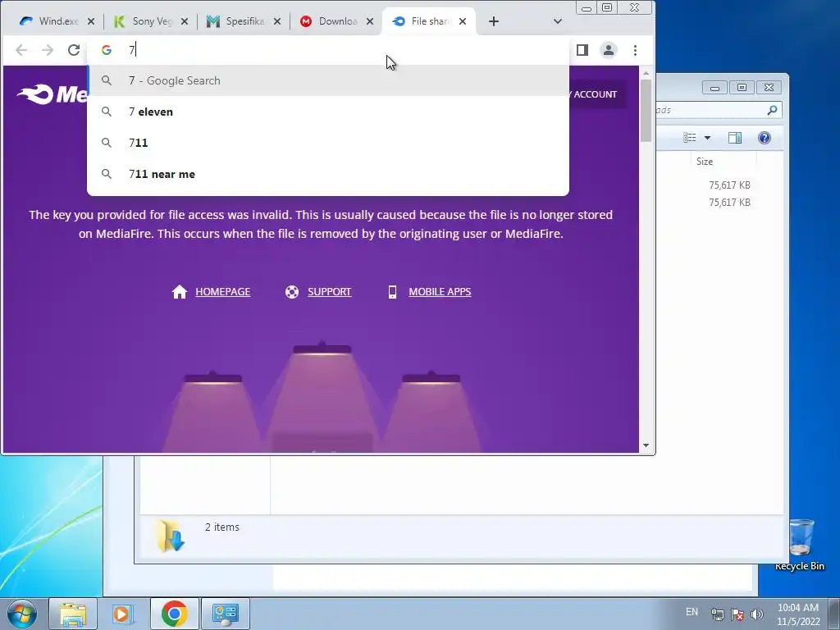Viewport: 840px width, 630px height.
Task: Toggle the Explorer preview pane
Action: tap(735, 138)
